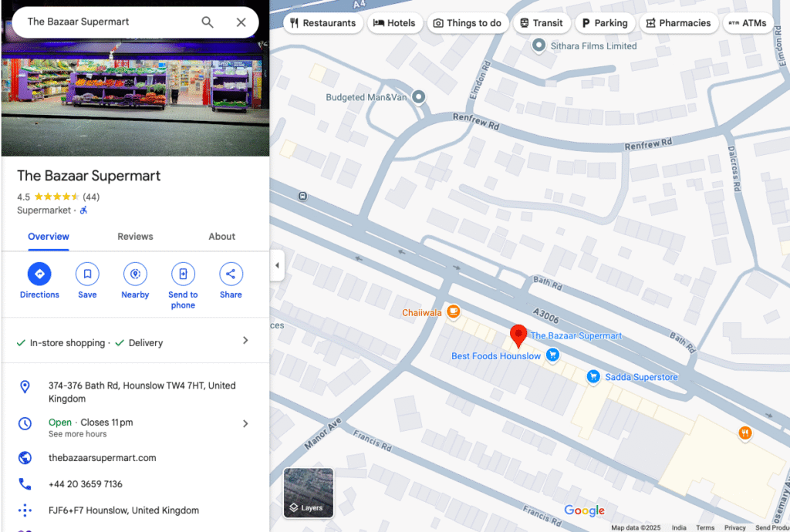Show Parking locations chip
The height and width of the screenshot is (532, 790).
tap(605, 23)
